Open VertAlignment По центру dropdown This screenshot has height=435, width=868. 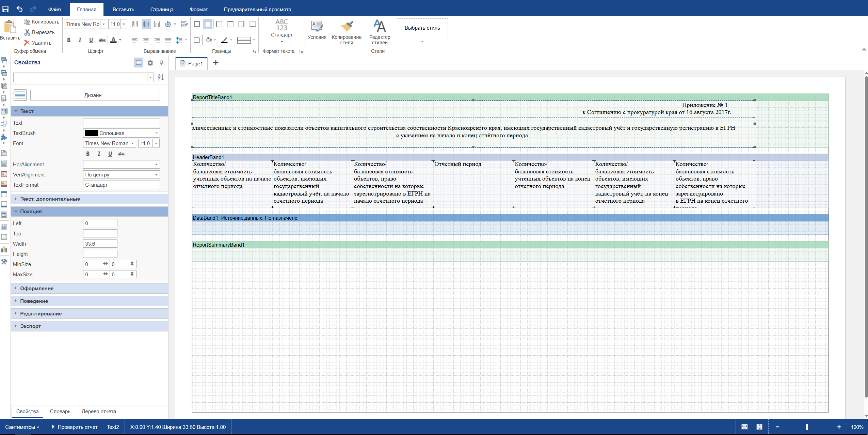[156, 175]
